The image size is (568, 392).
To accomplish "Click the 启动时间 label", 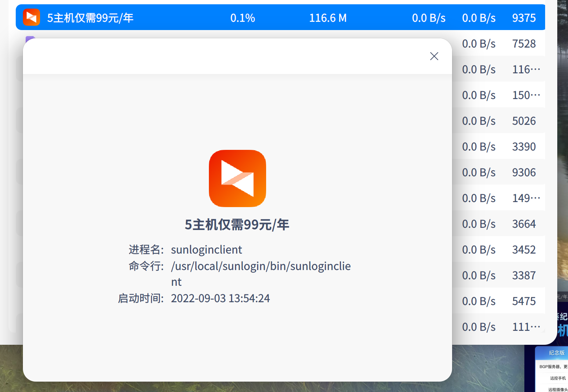I will [141, 298].
